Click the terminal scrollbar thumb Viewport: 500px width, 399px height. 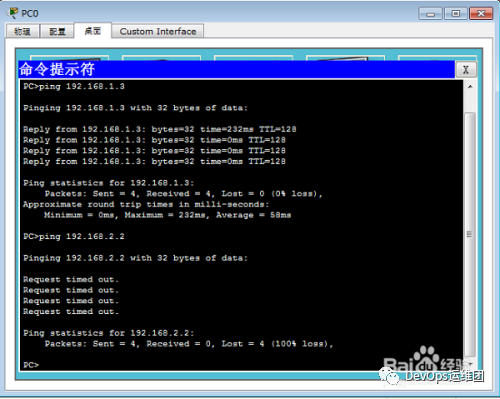click(470, 235)
